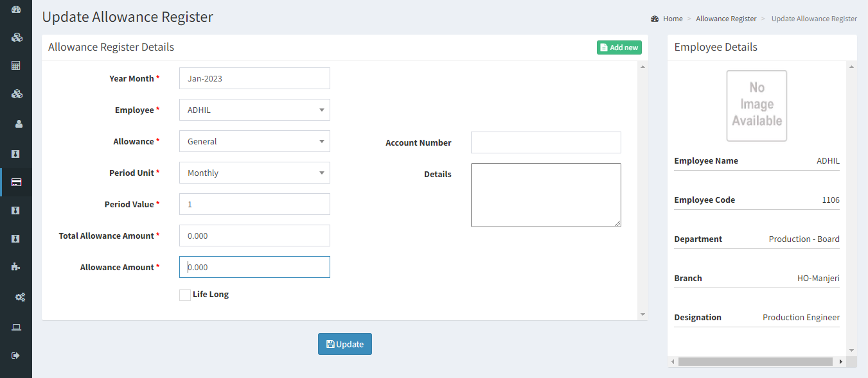Focus the Account Number input field

pyautogui.click(x=546, y=142)
